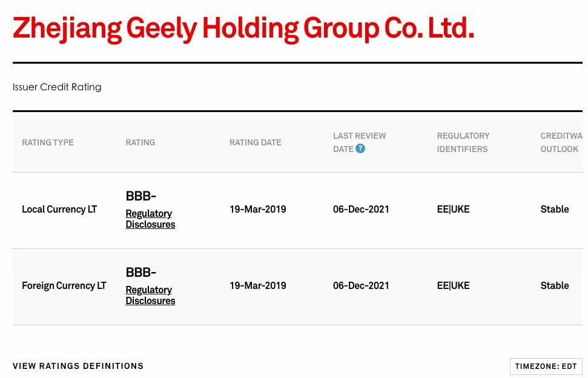
Task: Click the Regulatory Identifiers column header
Action: click(x=463, y=142)
